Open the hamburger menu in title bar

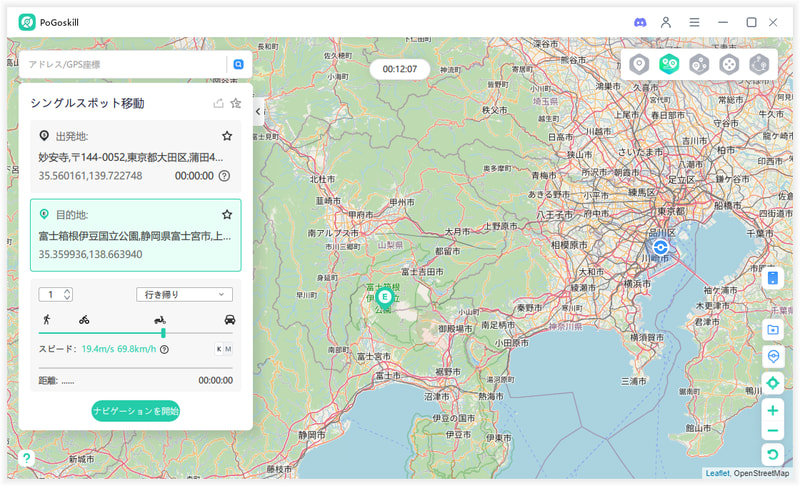click(x=694, y=22)
